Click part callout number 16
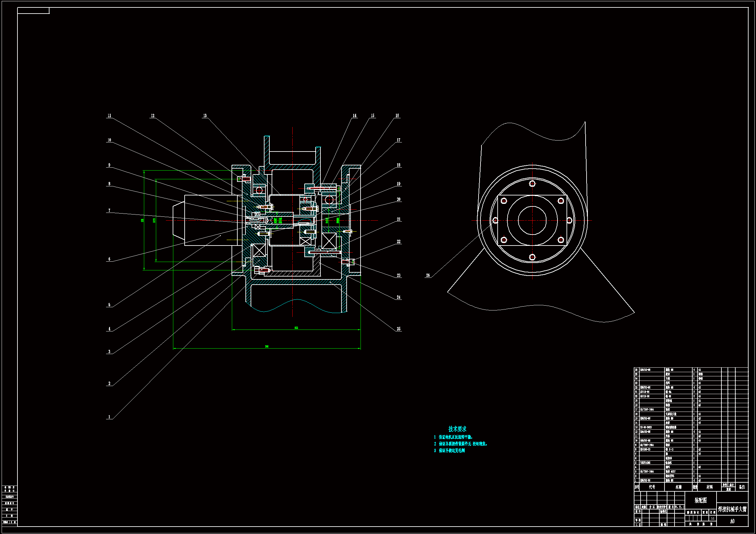 coord(397,116)
